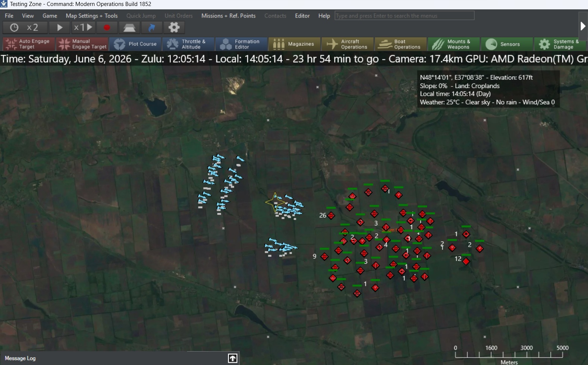The width and height of the screenshot is (588, 365).
Task: Open the Help menu
Action: point(324,16)
